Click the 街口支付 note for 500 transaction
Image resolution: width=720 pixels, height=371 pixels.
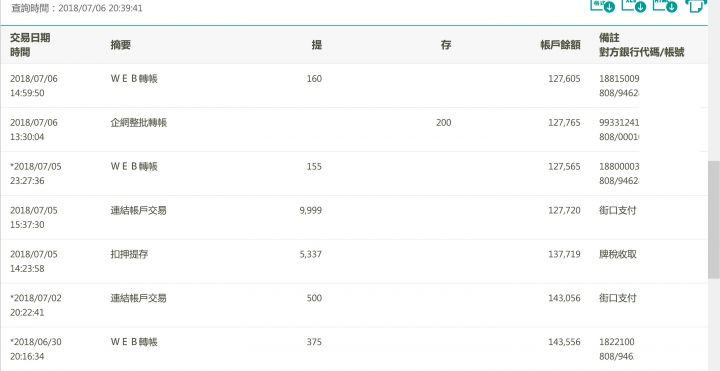(x=618, y=298)
